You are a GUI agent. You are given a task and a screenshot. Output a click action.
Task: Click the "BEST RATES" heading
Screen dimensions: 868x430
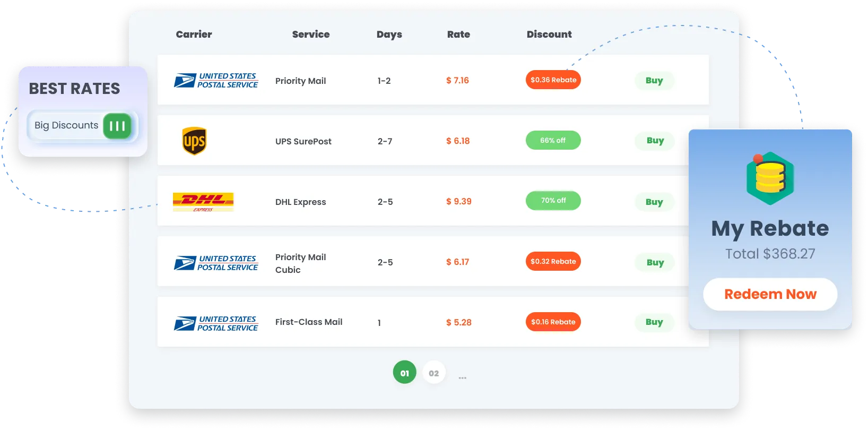[75, 89]
